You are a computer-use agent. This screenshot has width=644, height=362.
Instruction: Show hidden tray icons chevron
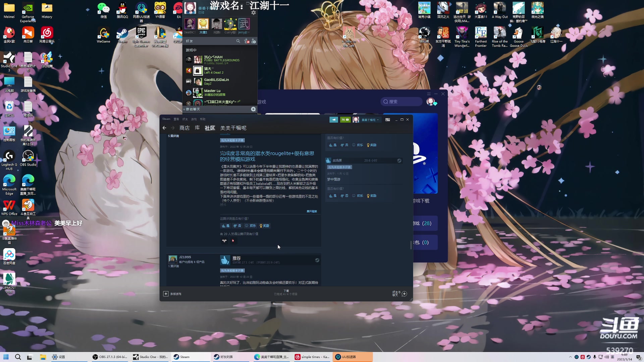pos(570,357)
